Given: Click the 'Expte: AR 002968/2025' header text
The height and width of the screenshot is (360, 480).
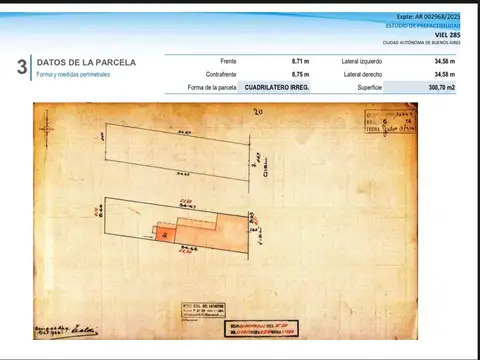Looking at the screenshot, I should point(428,16).
